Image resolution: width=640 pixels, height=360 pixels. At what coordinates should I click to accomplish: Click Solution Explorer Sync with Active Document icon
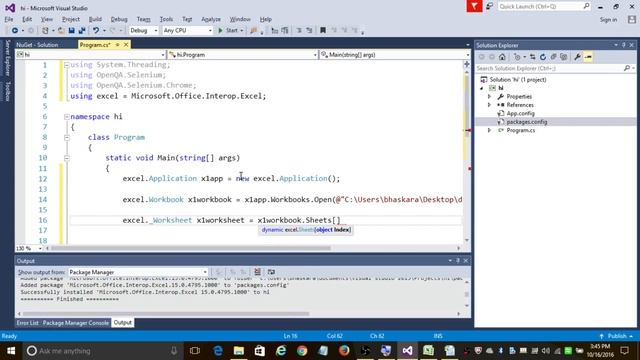click(533, 57)
